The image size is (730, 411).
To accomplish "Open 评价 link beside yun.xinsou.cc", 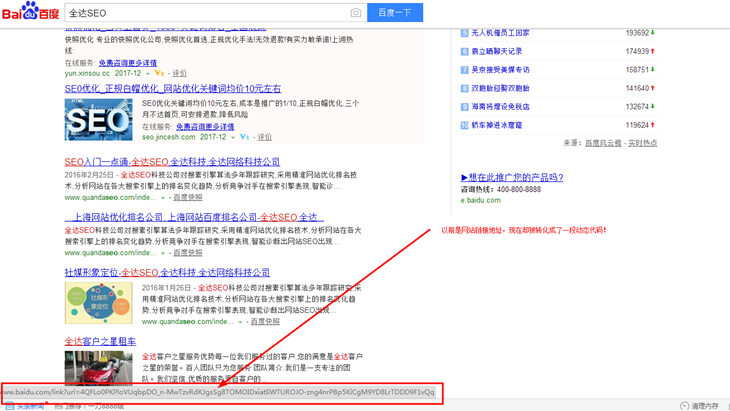I will click(x=179, y=73).
